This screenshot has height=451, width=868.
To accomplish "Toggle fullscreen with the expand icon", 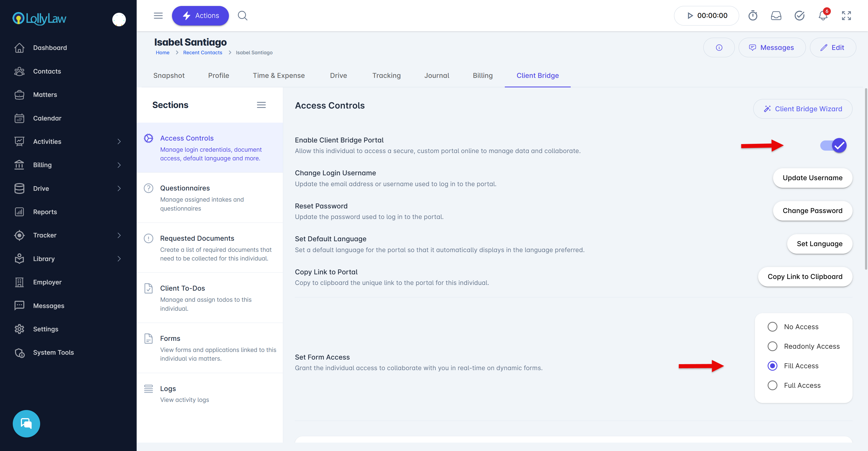I will point(846,16).
